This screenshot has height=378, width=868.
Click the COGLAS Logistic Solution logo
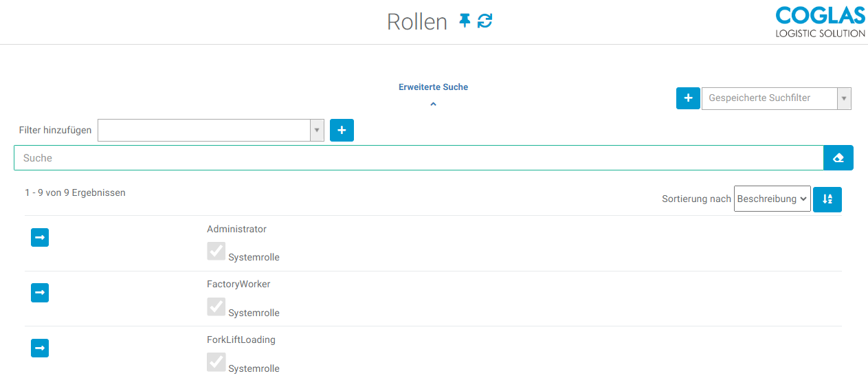pos(820,22)
